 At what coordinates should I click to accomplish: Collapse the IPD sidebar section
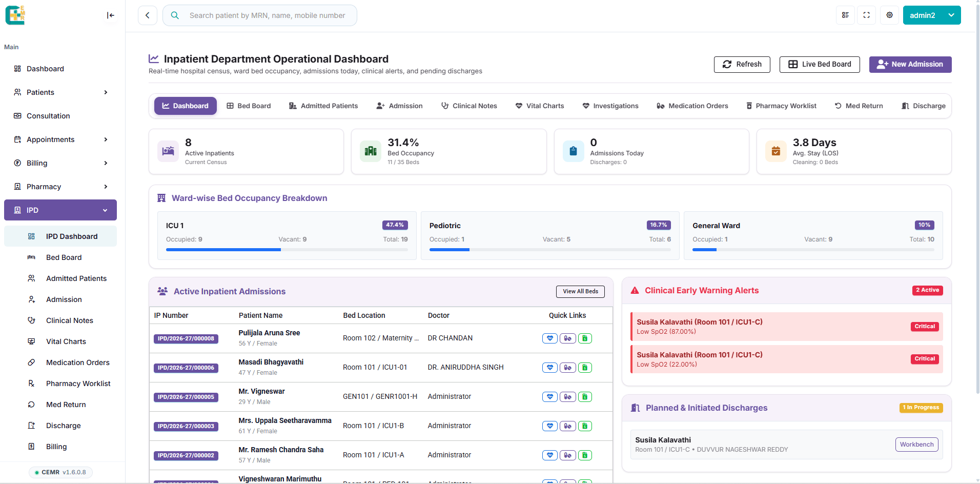click(60, 210)
